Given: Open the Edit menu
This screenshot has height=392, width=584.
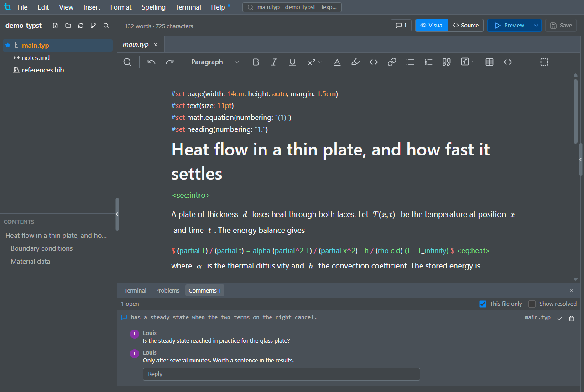Looking at the screenshot, I should (43, 7).
